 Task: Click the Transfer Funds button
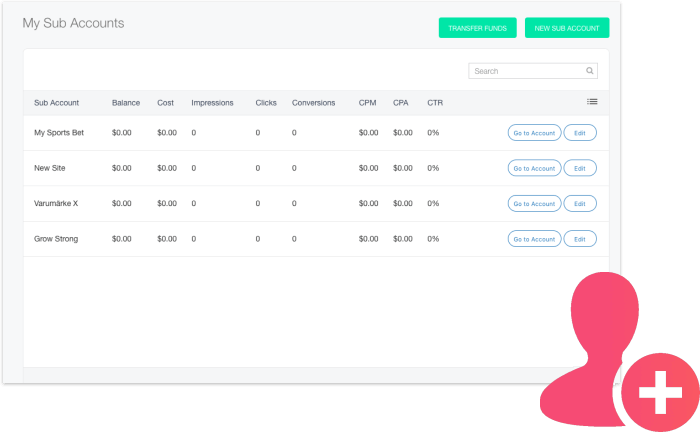click(478, 28)
